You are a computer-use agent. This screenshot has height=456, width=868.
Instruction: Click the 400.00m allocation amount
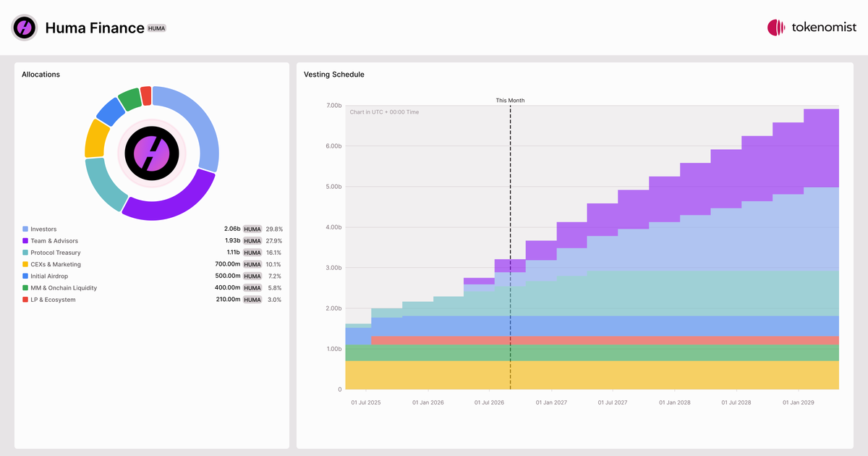click(x=228, y=288)
